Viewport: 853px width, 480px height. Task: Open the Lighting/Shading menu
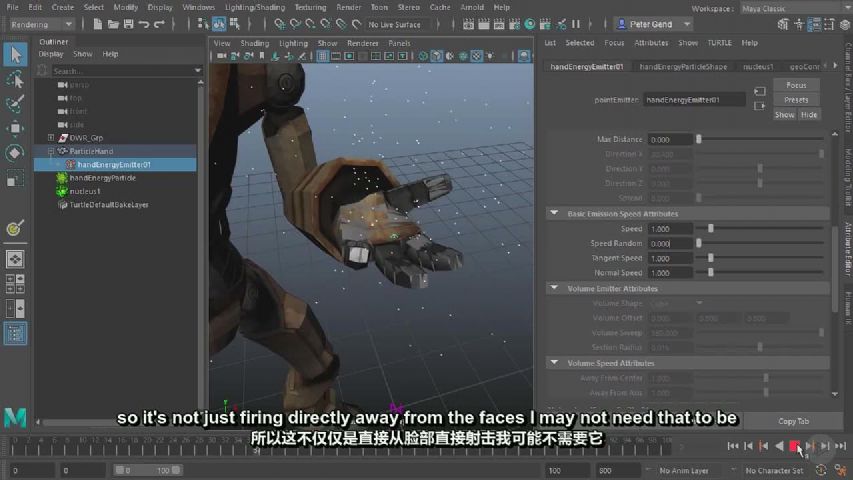255,8
